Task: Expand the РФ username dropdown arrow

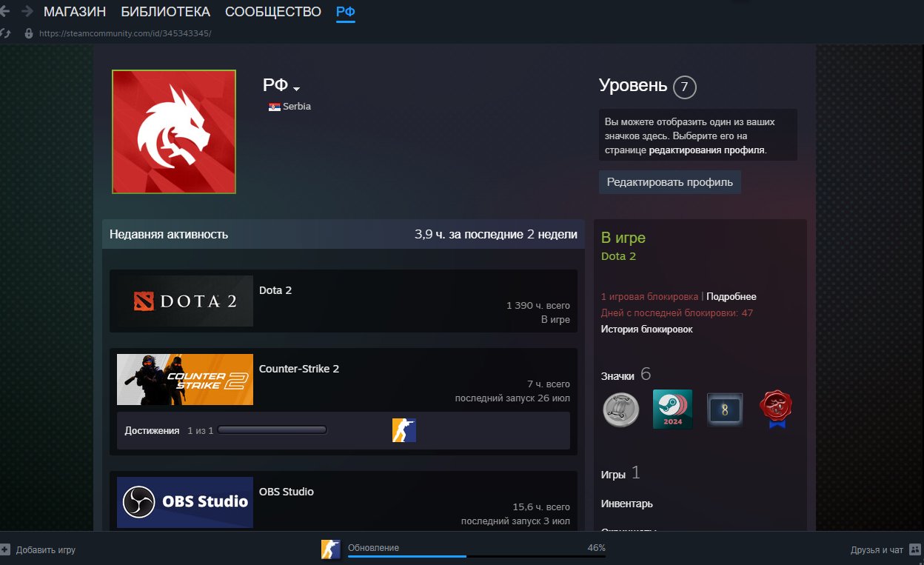Action: [296, 89]
